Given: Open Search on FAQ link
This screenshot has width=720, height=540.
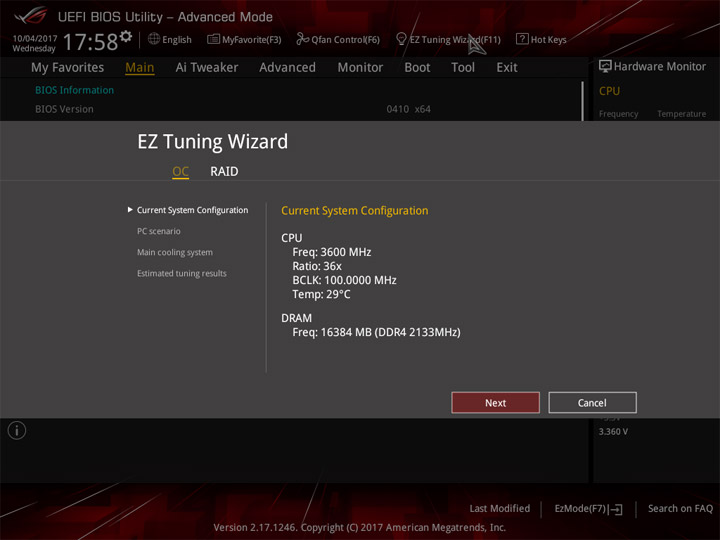Looking at the screenshot, I should point(680,509).
